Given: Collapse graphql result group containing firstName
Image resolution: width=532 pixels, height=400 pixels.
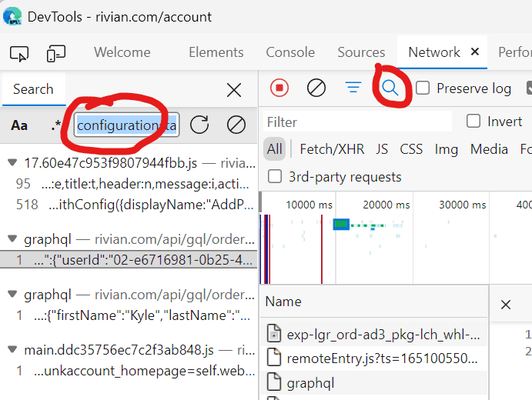Looking at the screenshot, I should click(12, 295).
